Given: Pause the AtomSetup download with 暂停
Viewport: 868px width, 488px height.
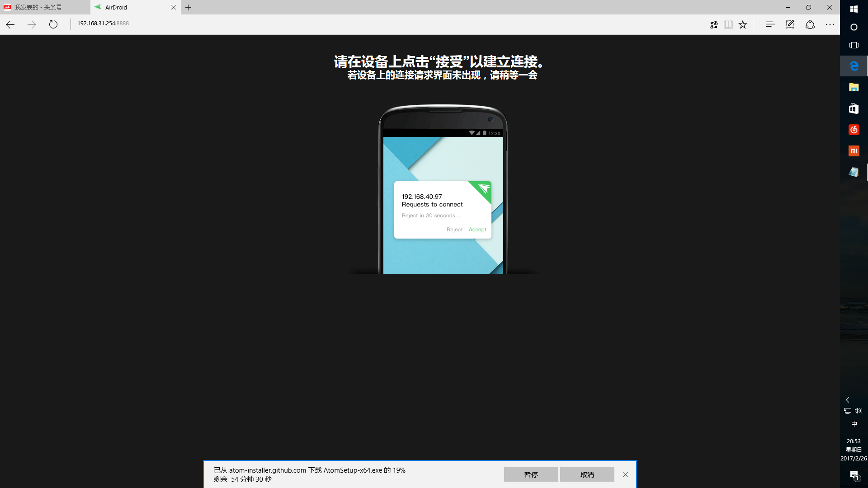Looking at the screenshot, I should pos(531,474).
